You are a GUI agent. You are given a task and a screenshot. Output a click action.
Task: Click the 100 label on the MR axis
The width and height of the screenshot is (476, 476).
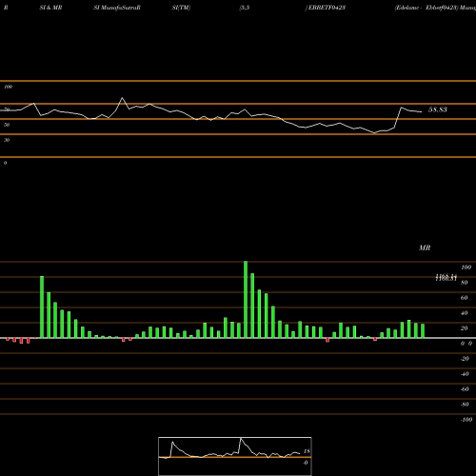[466, 268]
